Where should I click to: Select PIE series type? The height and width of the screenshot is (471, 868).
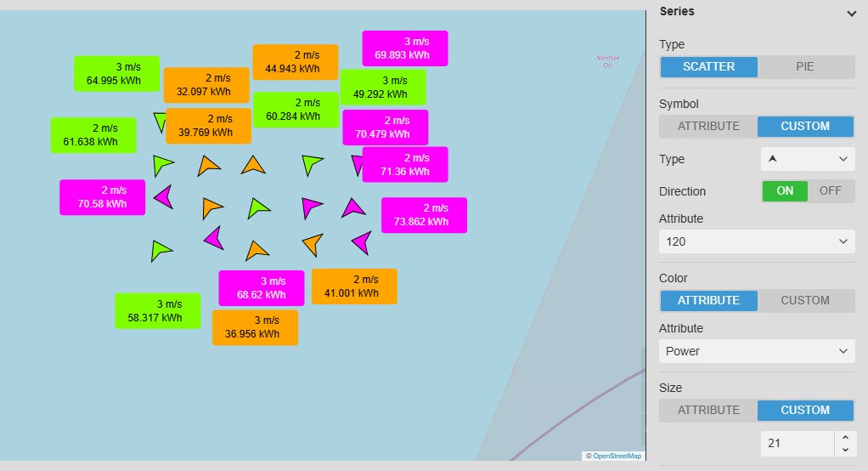click(x=805, y=66)
